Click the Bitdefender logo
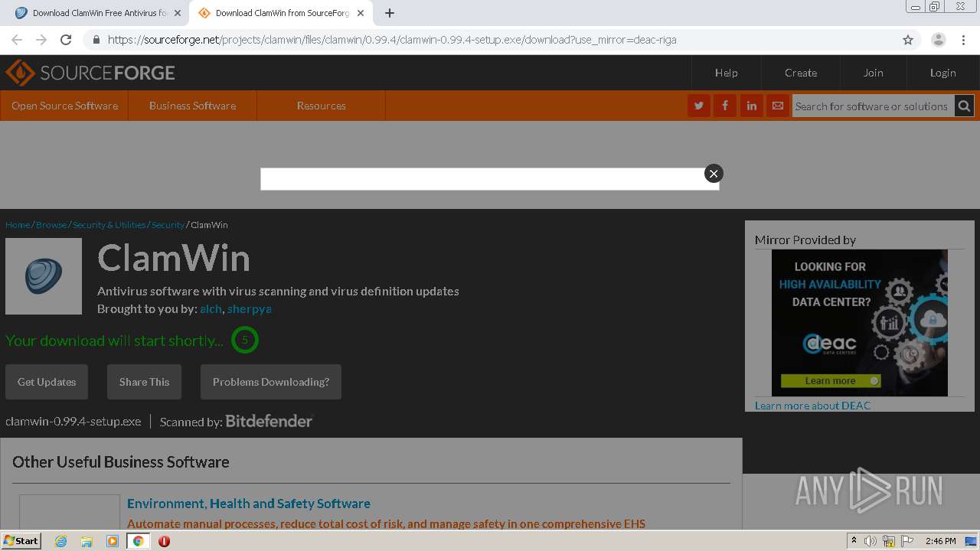980x551 pixels. 269,421
